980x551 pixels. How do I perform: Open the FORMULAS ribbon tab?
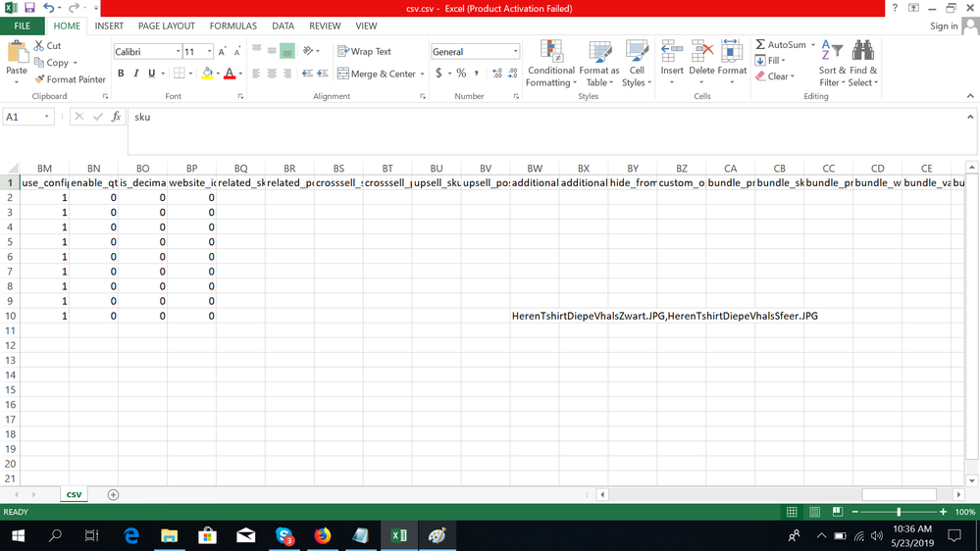(x=232, y=26)
